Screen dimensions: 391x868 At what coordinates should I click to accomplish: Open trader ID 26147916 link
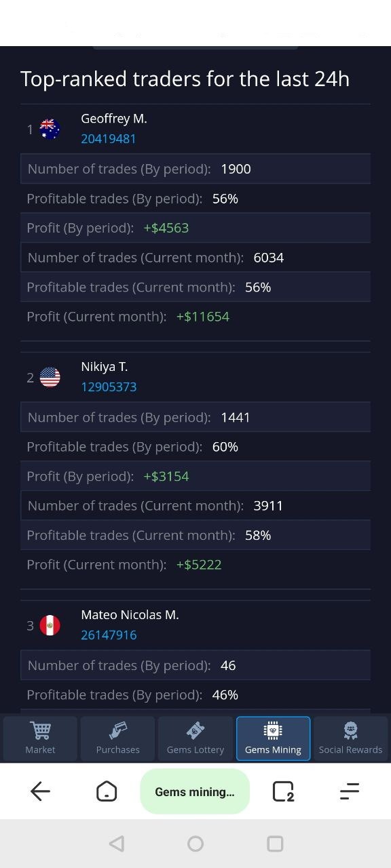(x=109, y=635)
